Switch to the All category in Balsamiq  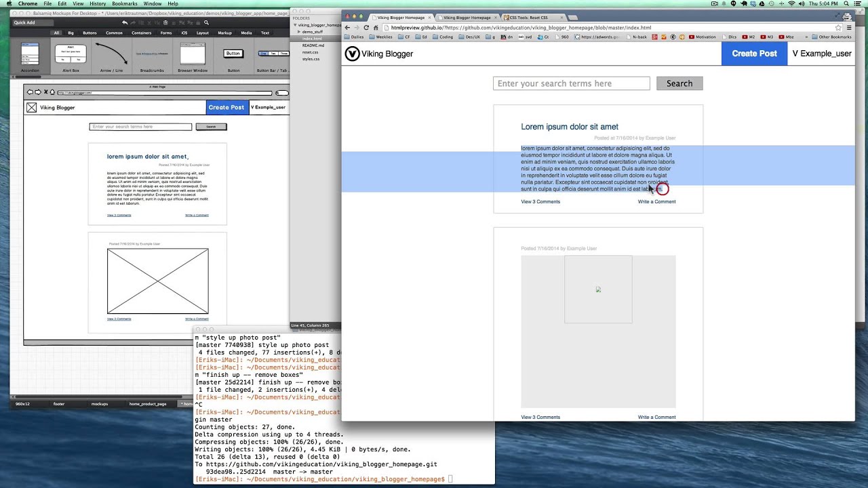click(56, 33)
